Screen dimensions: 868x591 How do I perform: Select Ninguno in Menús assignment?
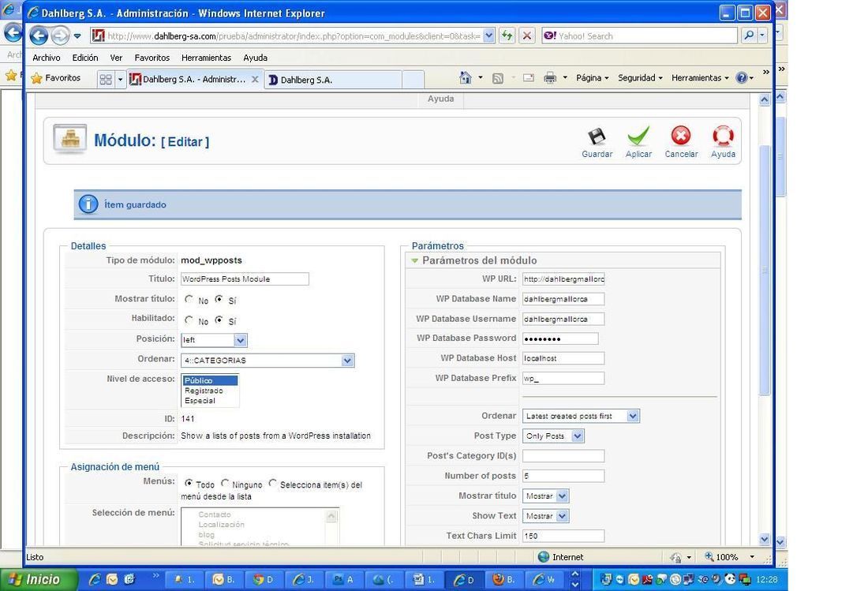(225, 483)
